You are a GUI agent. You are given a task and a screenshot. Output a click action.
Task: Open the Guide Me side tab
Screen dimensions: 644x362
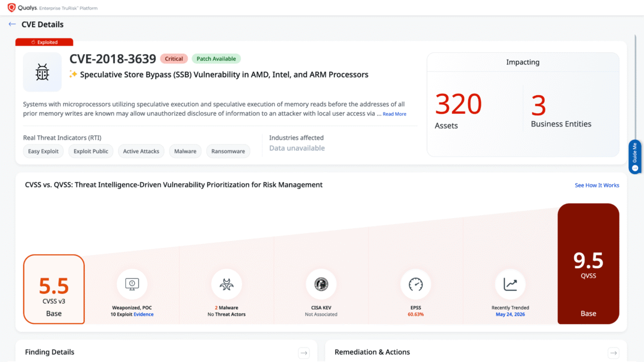[x=634, y=157]
